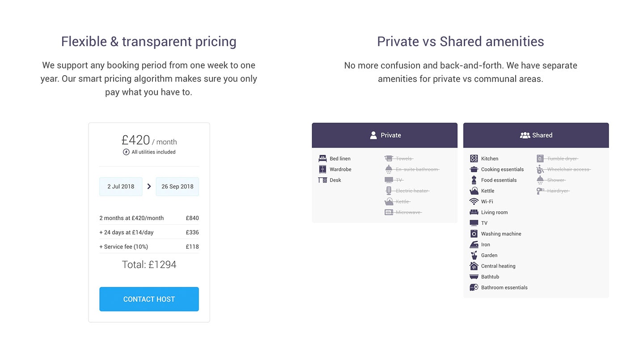Click the Central heating house icon
Screen dimensions: 644x358
(474, 266)
